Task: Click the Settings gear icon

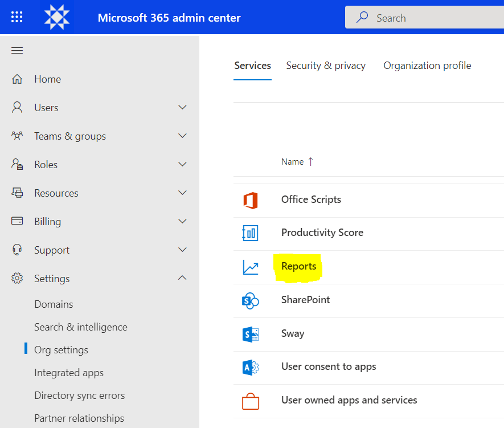Action: tap(17, 278)
